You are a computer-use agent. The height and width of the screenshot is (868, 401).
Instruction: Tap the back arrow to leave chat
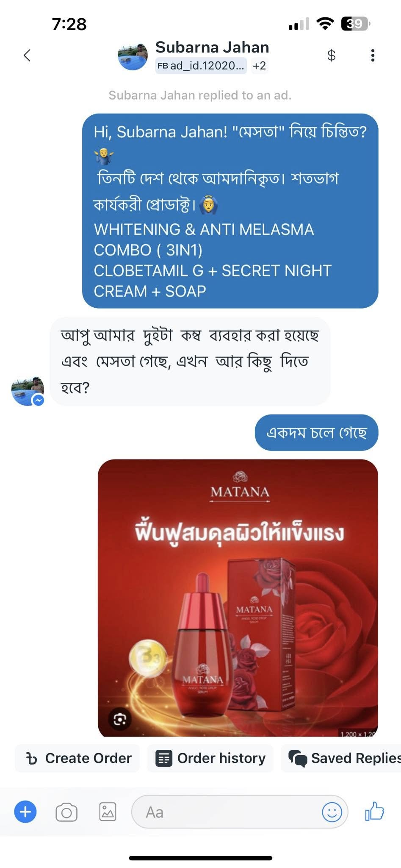click(27, 55)
